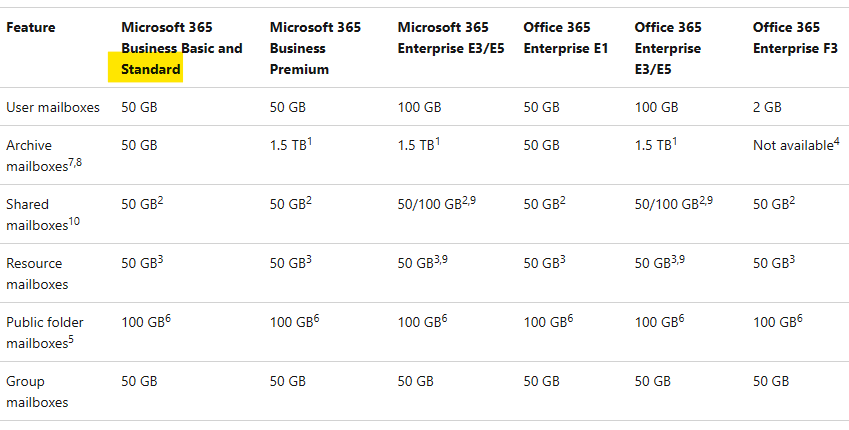
Task: Click the Feature column header
Action: pos(31,27)
